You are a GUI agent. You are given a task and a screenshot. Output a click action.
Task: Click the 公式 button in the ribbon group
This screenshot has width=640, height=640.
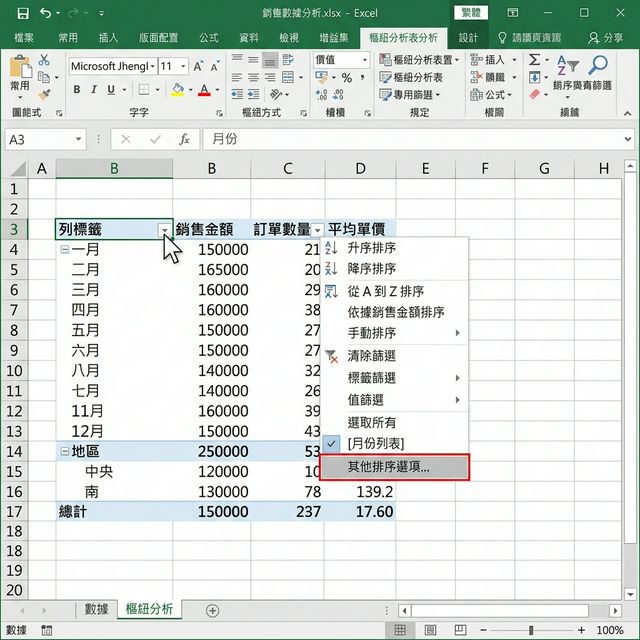click(490, 95)
